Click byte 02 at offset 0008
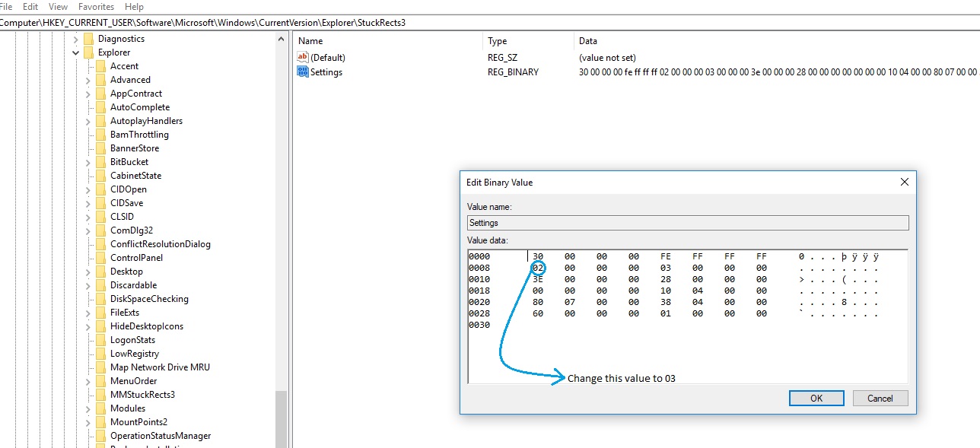The image size is (980, 448). (538, 268)
